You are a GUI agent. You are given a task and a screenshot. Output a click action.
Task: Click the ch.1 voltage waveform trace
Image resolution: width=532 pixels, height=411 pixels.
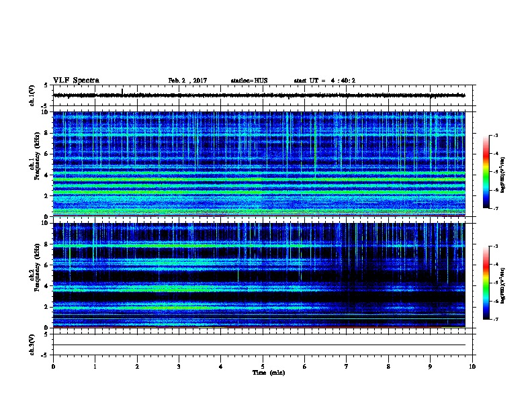click(x=259, y=95)
